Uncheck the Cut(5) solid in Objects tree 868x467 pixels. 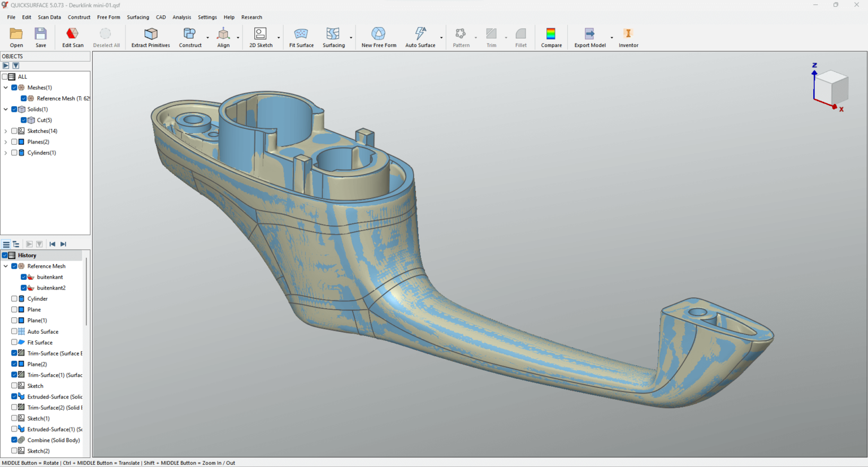23,120
